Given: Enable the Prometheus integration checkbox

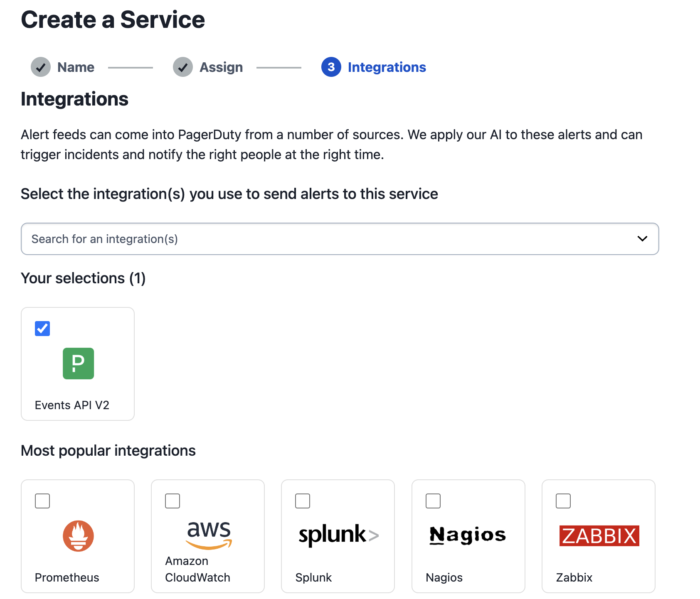Looking at the screenshot, I should click(x=42, y=501).
